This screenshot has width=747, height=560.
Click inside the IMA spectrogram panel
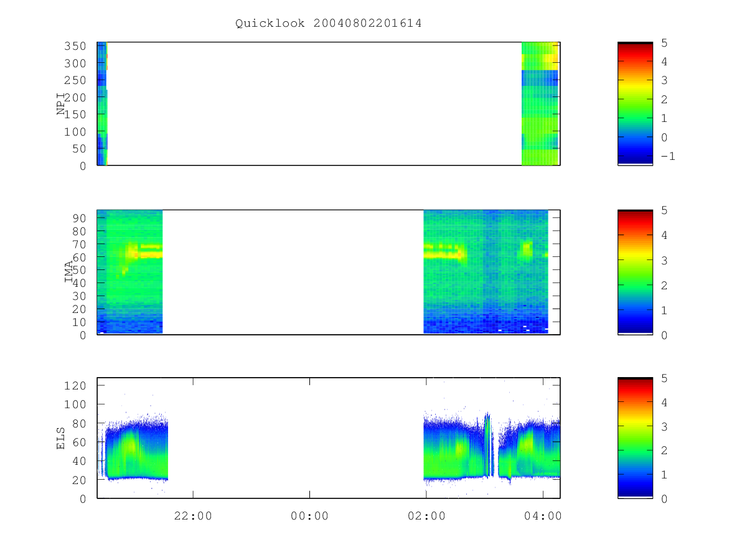(x=329, y=273)
